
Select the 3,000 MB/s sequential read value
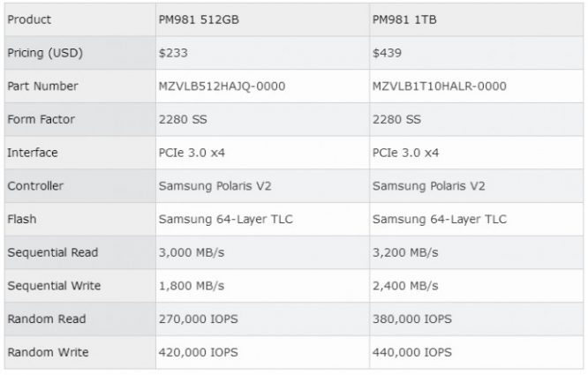pos(191,252)
